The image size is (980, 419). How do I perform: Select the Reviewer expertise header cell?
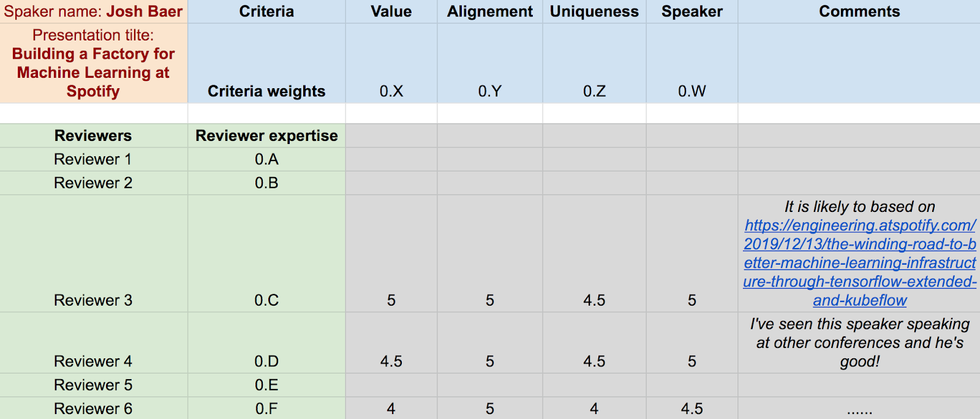[266, 135]
